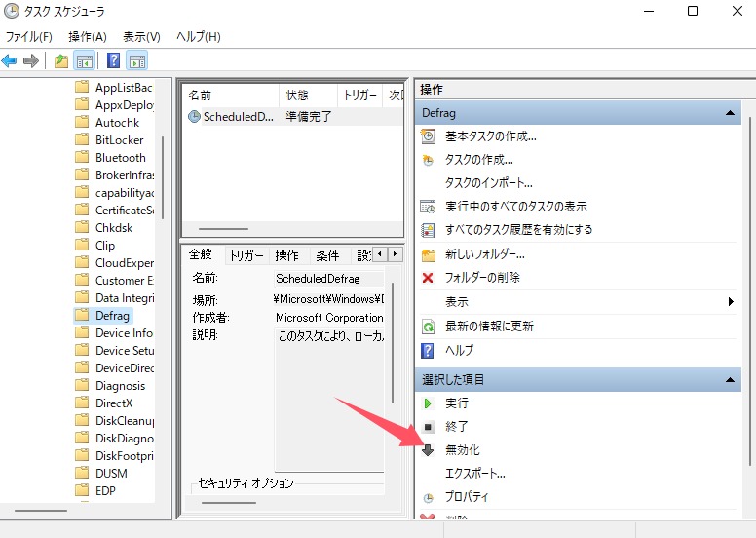The image size is (756, 538).
Task: Toggle the action pane toolbar icon
Action: click(x=137, y=60)
